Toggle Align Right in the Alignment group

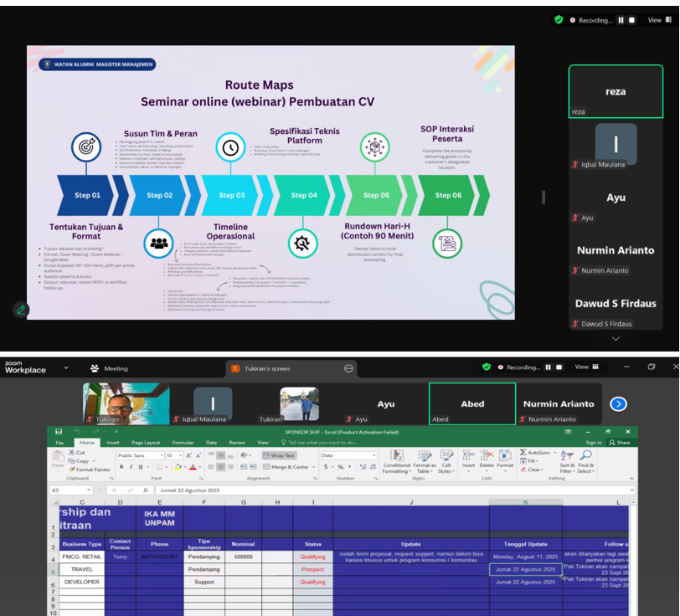click(x=230, y=467)
